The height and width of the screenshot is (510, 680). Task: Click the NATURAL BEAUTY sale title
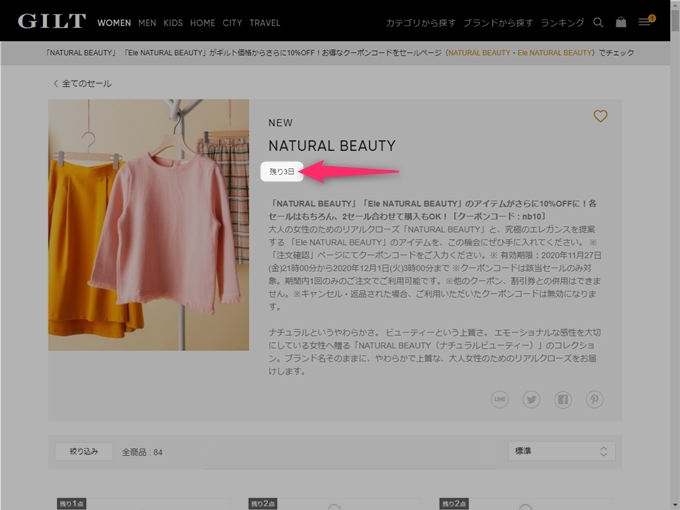click(332, 146)
